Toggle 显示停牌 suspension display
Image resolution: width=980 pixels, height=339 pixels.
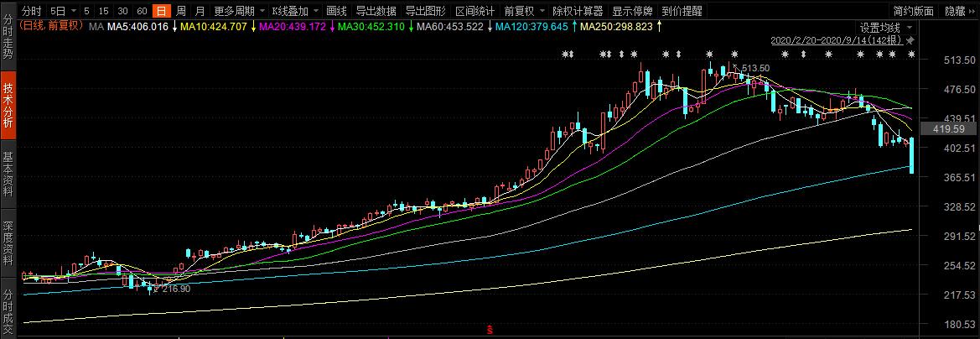pos(632,11)
